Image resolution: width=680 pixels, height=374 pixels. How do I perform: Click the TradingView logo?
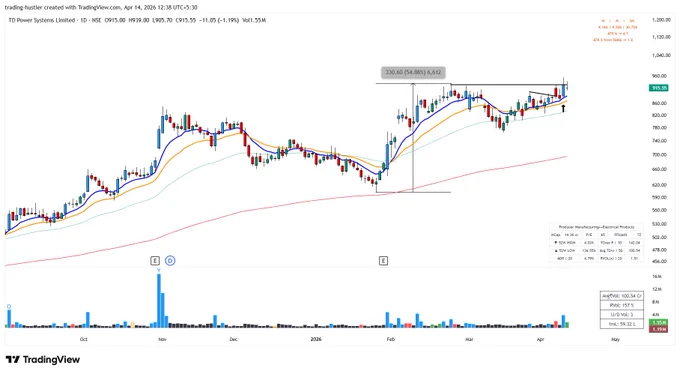point(43,360)
